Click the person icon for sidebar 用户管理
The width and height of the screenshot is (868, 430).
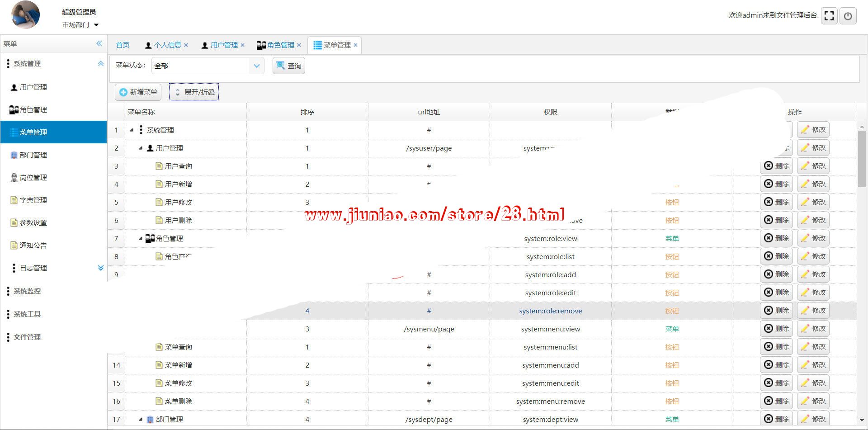point(14,87)
